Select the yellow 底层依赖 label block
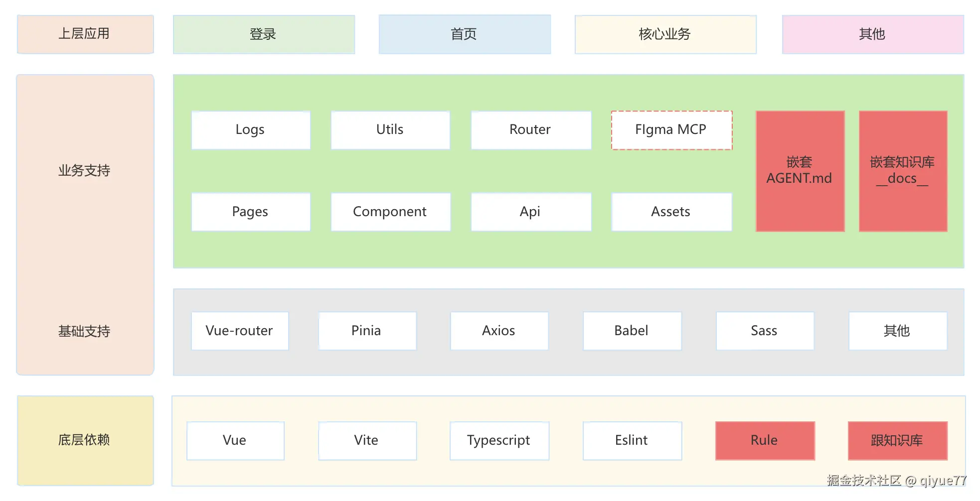980x501 pixels. (x=85, y=440)
